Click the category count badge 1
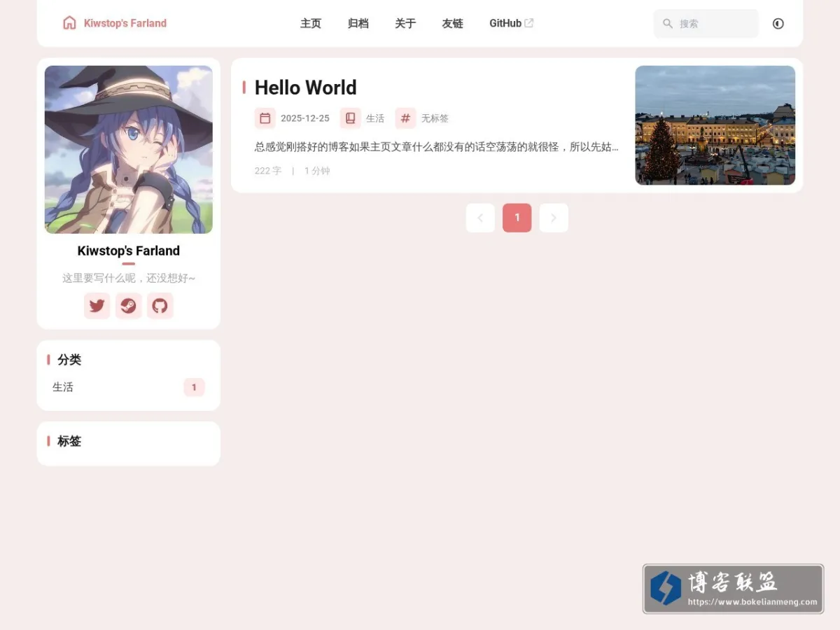 tap(194, 387)
